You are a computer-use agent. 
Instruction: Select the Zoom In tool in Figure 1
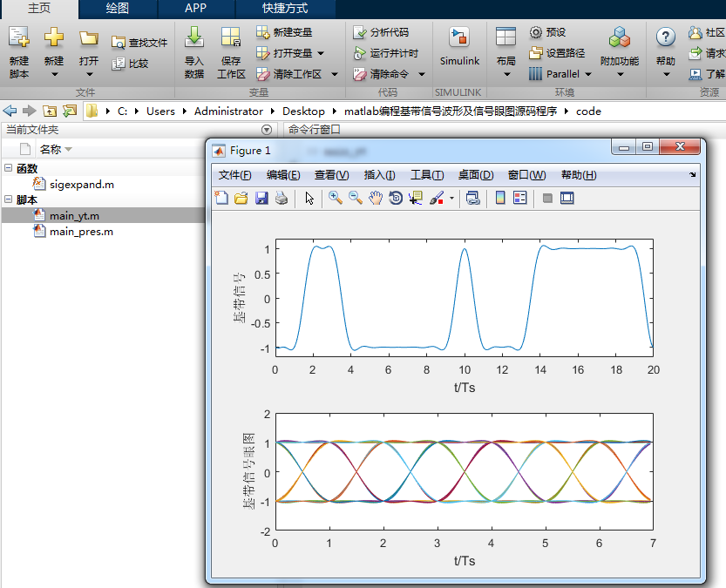pos(336,198)
